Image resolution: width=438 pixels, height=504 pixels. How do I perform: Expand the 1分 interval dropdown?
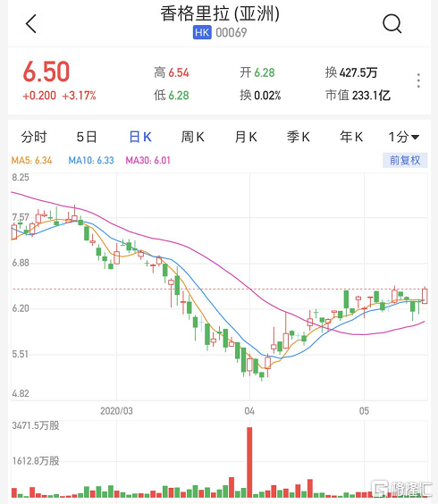tap(404, 138)
